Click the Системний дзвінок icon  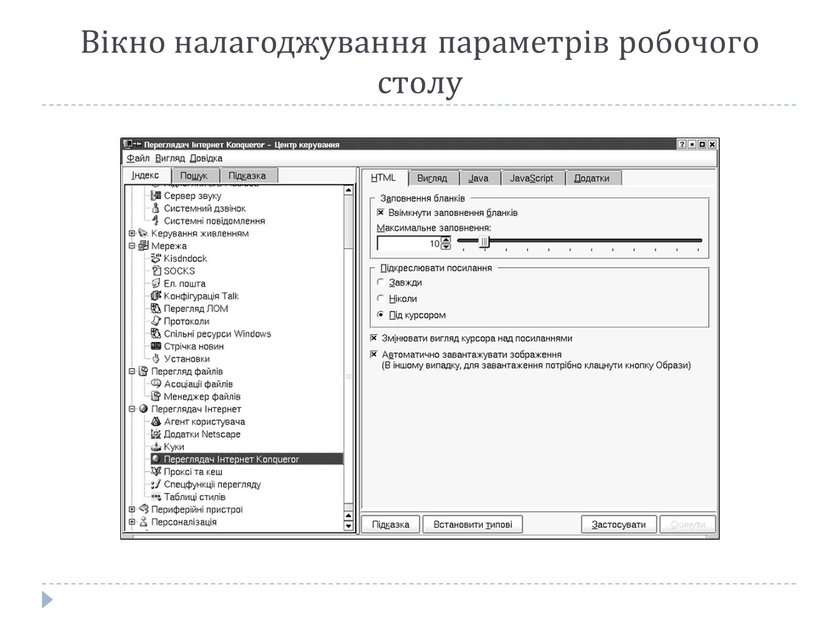(155, 208)
